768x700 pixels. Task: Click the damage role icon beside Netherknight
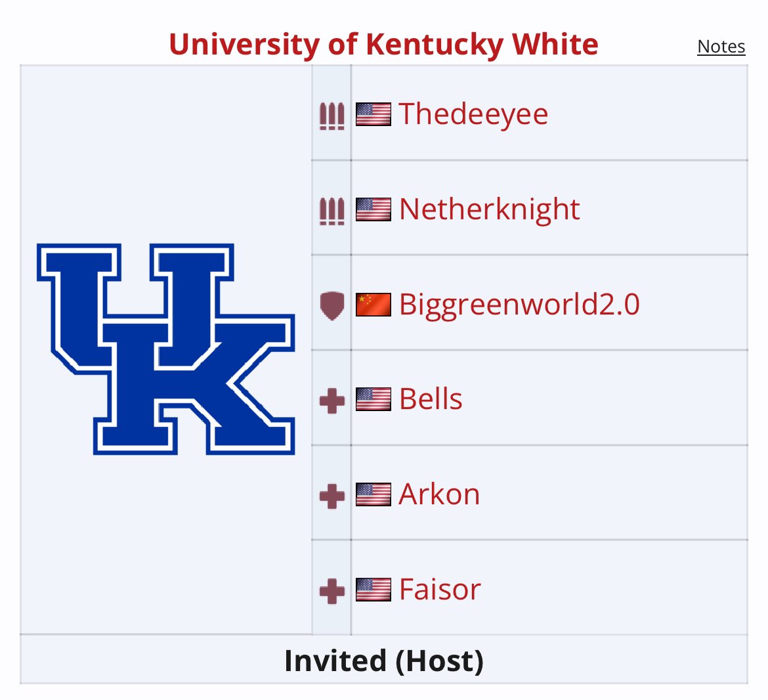331,211
